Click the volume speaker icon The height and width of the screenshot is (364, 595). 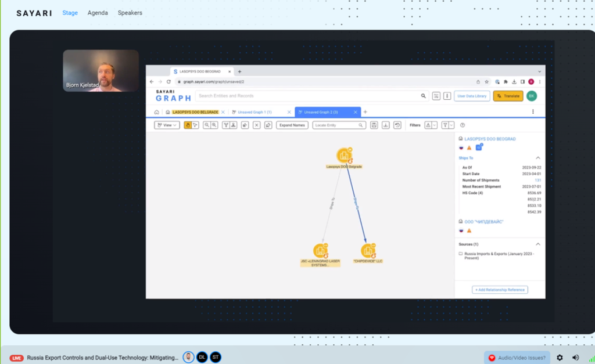[576, 358]
